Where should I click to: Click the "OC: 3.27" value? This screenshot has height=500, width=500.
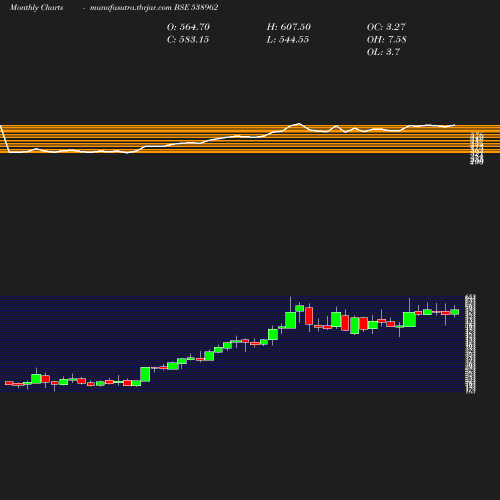pos(386,27)
